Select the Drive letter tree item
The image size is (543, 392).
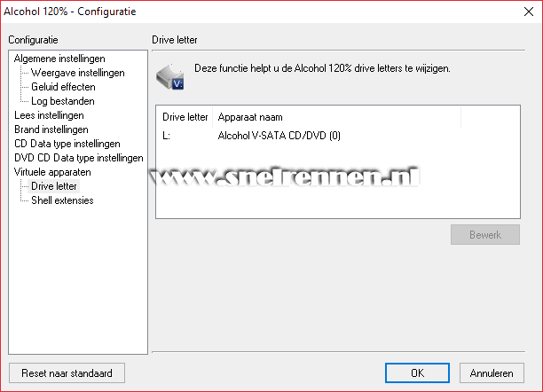click(x=53, y=186)
